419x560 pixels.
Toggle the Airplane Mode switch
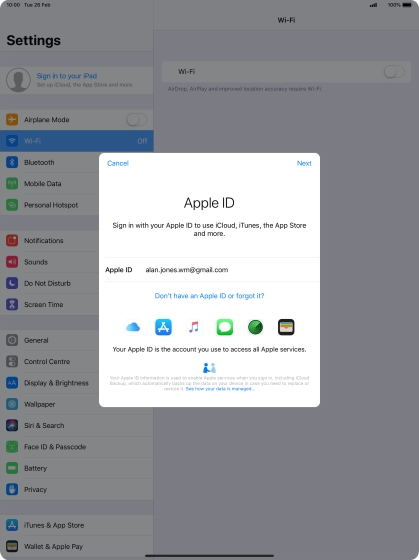[136, 120]
